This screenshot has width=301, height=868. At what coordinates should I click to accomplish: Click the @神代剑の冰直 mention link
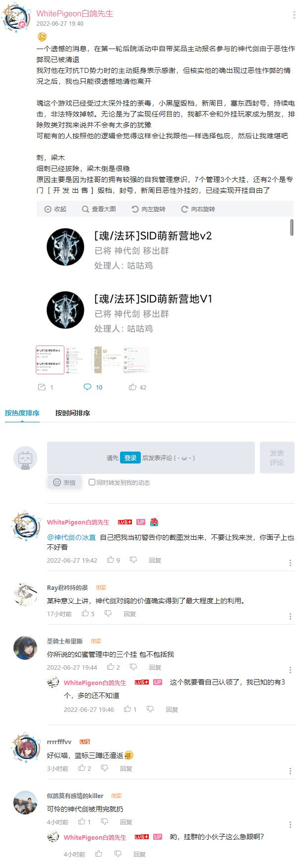click(x=71, y=537)
